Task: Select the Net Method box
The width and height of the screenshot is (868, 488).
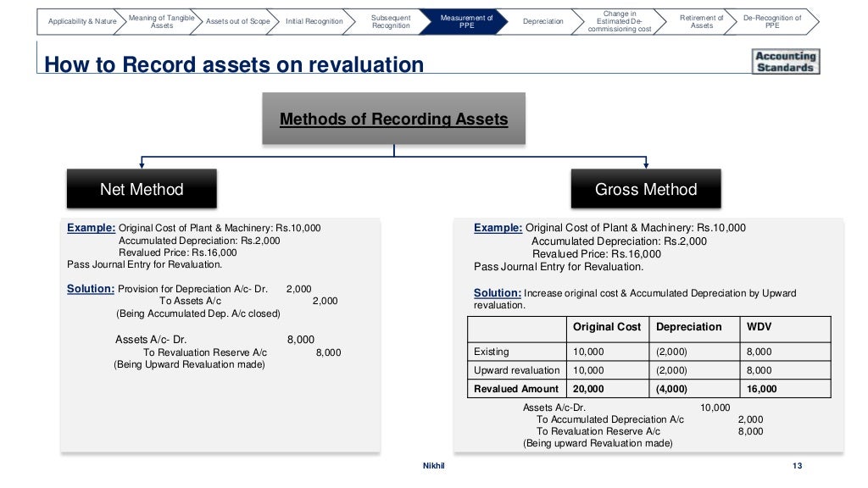Action: pyautogui.click(x=142, y=189)
